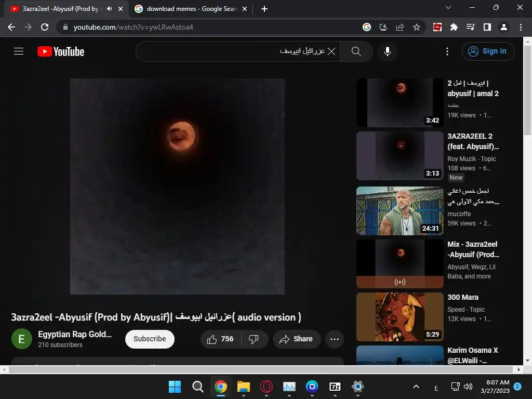Screen dimensions: 532x399
Task: Open more actions under the video
Action: pos(335,339)
